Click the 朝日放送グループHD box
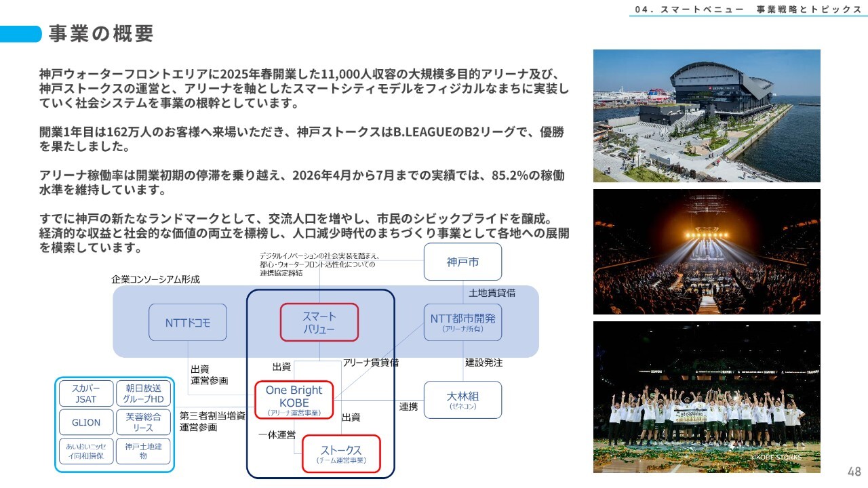Viewport: 868px width, 488px height. tap(143, 394)
